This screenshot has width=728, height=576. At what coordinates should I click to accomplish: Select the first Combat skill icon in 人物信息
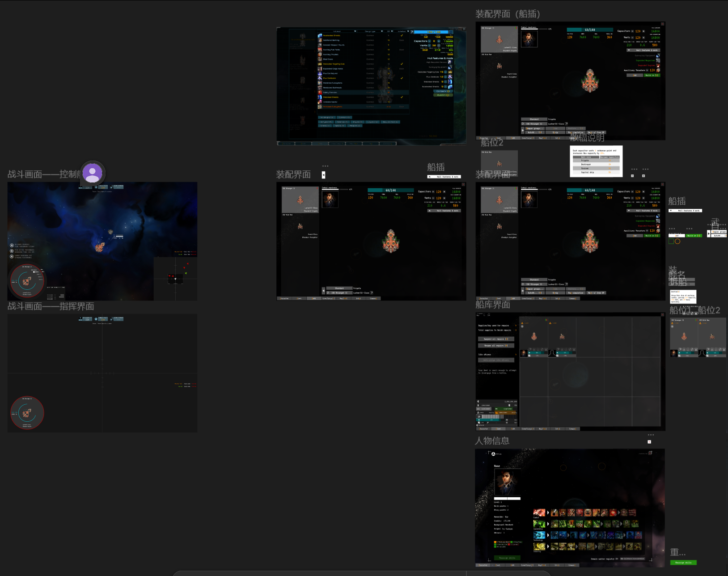click(554, 512)
